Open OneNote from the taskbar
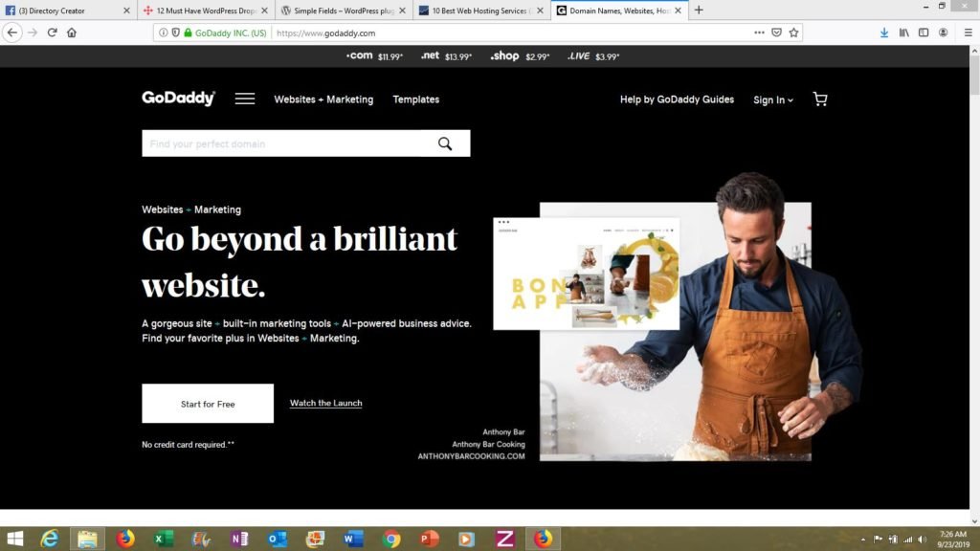Viewport: 980px width, 551px height. [239, 539]
